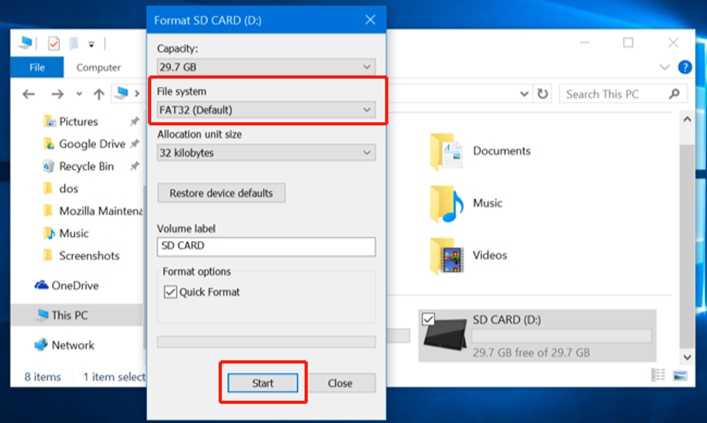
Task: Open the File menu tab
Action: [x=37, y=68]
